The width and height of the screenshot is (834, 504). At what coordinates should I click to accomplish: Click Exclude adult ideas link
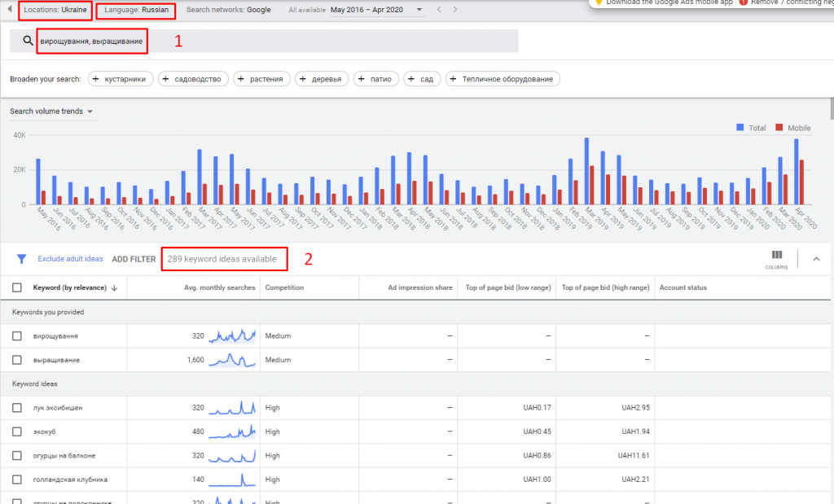70,259
